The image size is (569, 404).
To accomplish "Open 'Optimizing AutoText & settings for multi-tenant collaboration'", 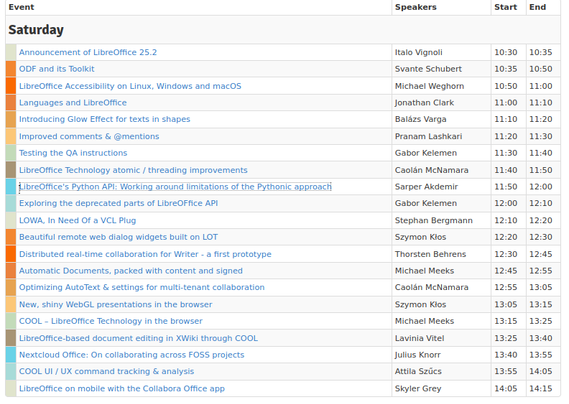I will (142, 287).
